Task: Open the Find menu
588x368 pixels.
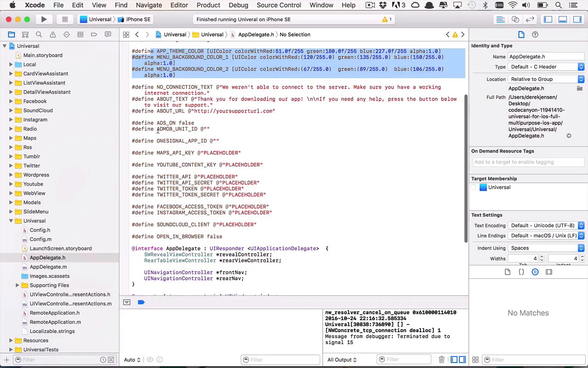Action: click(x=121, y=5)
